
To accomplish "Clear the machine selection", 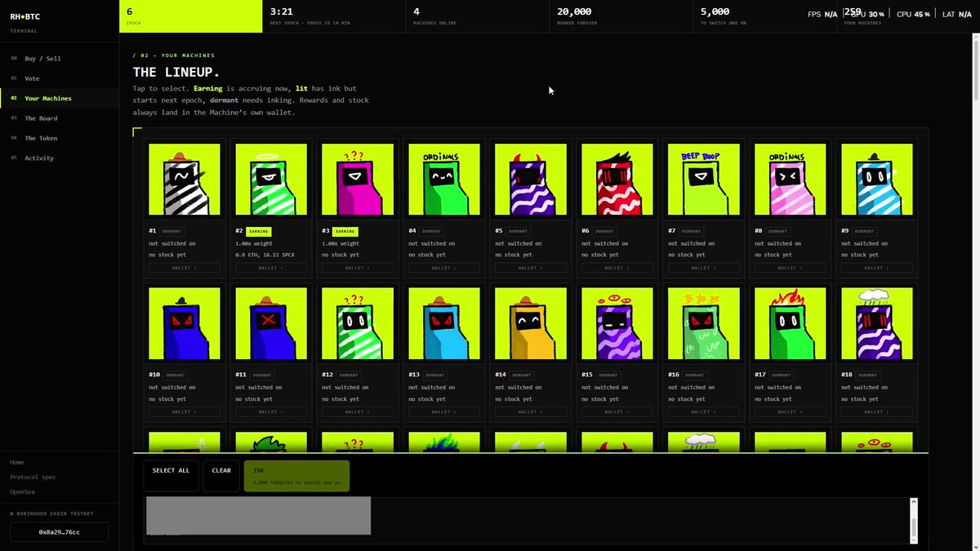I will click(221, 476).
